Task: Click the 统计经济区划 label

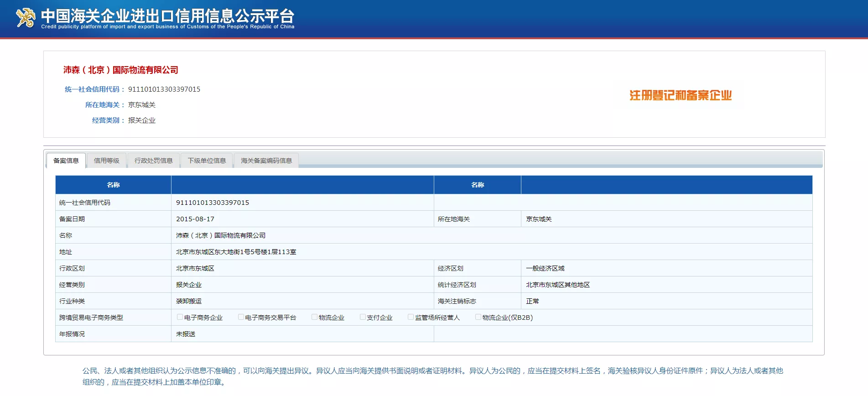Action: 457,285
